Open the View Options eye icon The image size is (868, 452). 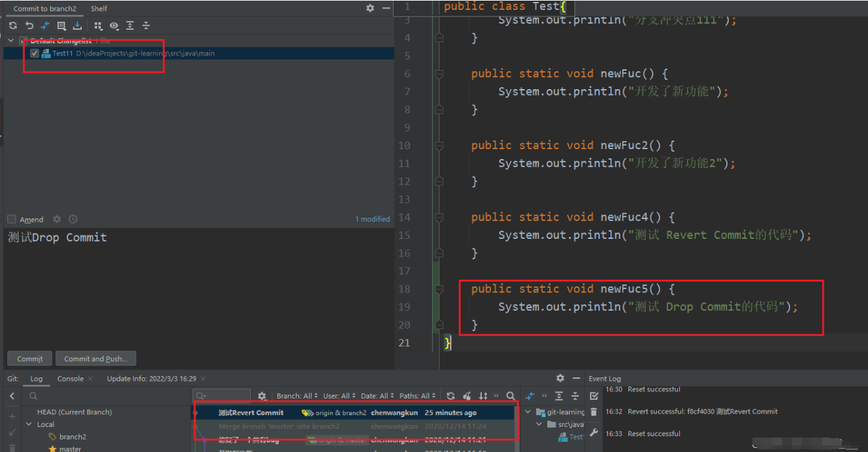point(114,26)
